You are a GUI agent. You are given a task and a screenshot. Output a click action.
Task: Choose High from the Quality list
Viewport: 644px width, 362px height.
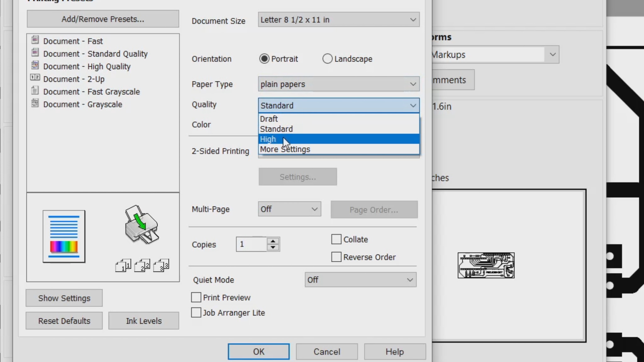click(x=338, y=139)
